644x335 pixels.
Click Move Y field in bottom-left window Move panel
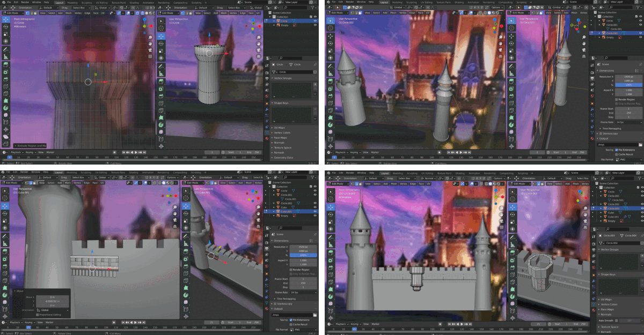54,300
